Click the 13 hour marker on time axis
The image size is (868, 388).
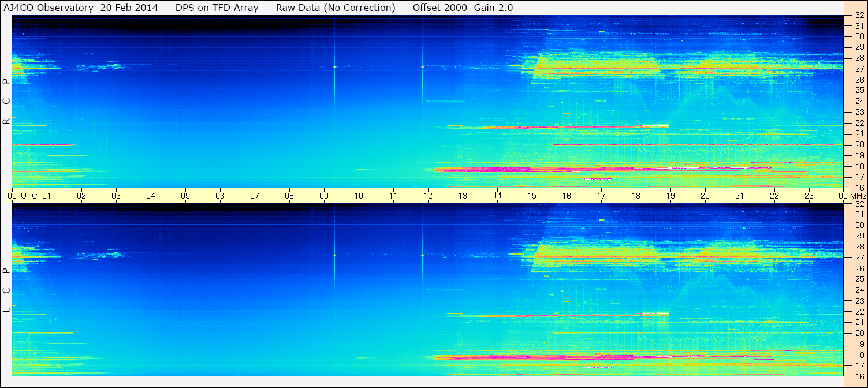pos(463,196)
